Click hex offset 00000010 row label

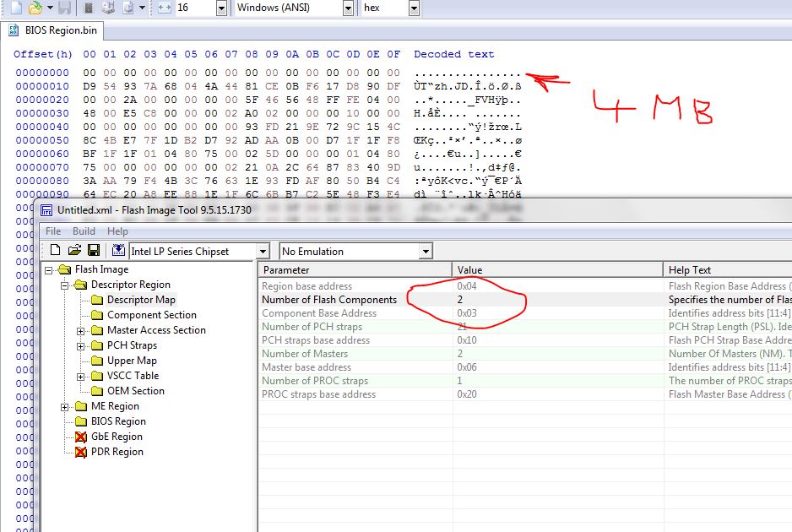click(42, 86)
